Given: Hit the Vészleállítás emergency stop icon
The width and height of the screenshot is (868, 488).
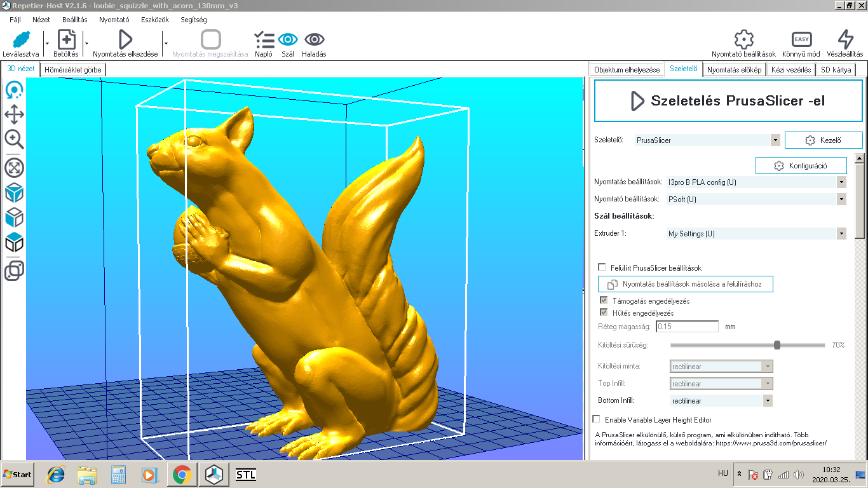Looking at the screenshot, I should (845, 39).
